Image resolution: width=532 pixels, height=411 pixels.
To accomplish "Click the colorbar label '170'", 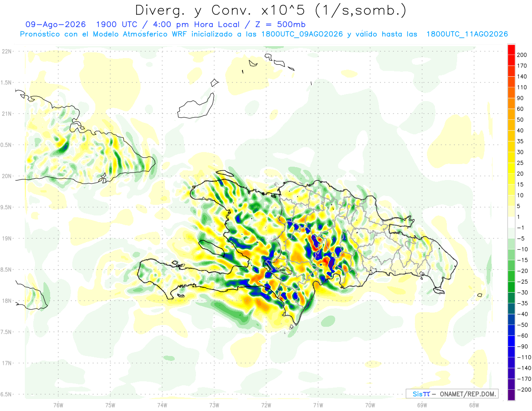I will (x=522, y=66).
